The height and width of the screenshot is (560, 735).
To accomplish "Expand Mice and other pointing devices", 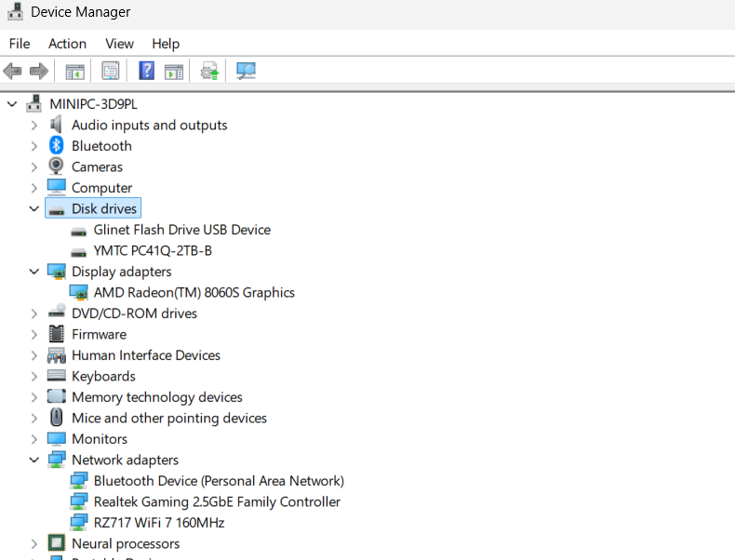I will 33,418.
